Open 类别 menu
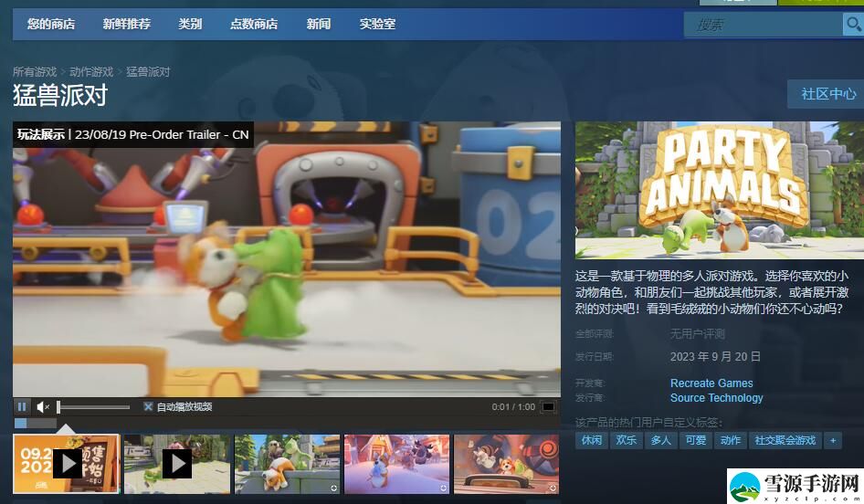This screenshot has height=504, width=864. pyautogui.click(x=190, y=24)
